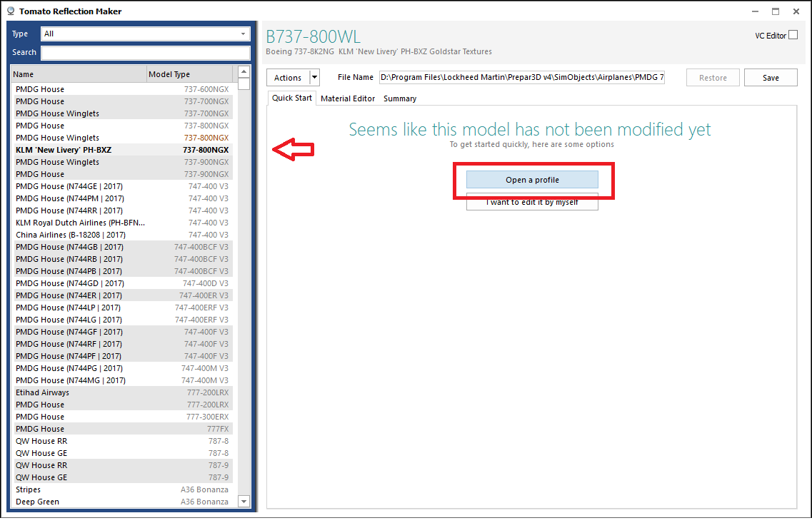
Task: Click the Search input field
Action: tap(145, 52)
